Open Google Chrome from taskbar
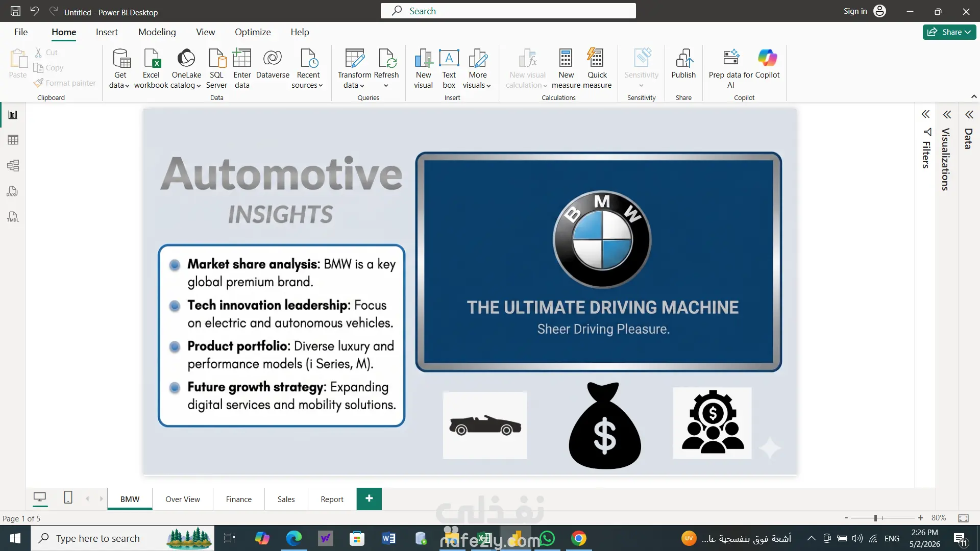Screen dimensions: 980x551 coord(578,538)
